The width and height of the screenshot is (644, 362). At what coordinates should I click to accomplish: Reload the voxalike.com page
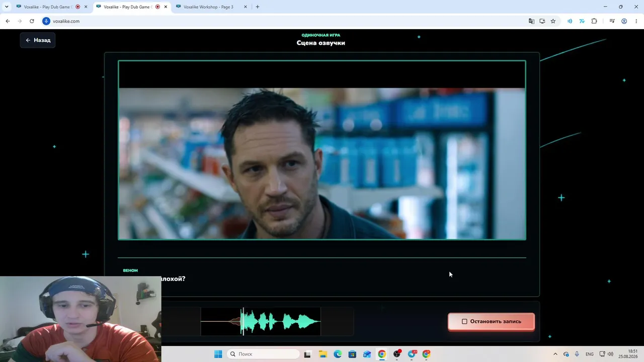click(32, 21)
